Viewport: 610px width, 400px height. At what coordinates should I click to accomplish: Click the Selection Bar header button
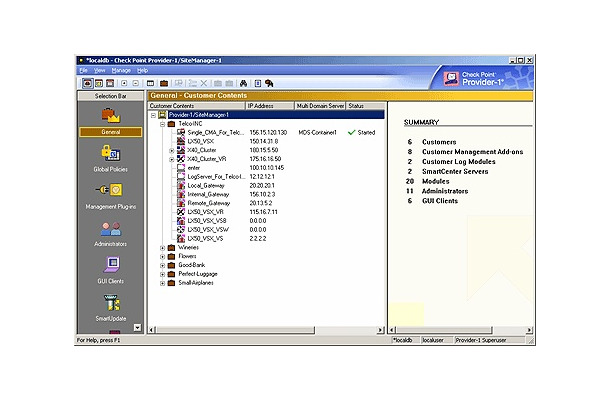click(x=110, y=96)
